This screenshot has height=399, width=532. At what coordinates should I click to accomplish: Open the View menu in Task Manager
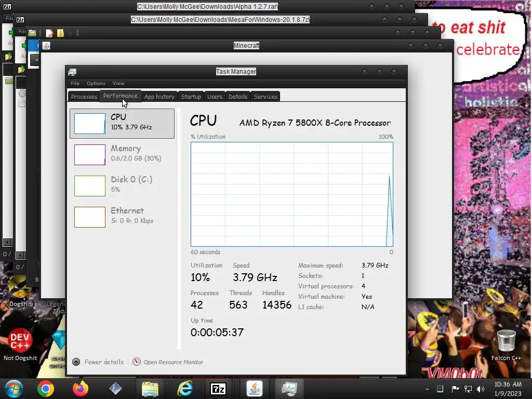118,84
